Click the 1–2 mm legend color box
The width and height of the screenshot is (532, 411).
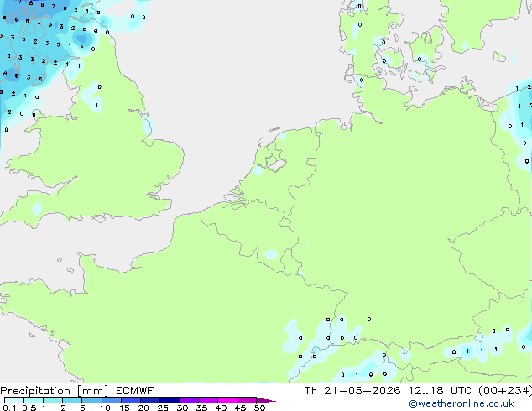53,400
